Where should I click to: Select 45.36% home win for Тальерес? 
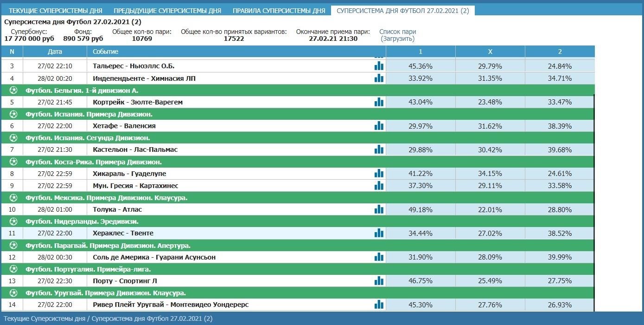click(x=421, y=66)
